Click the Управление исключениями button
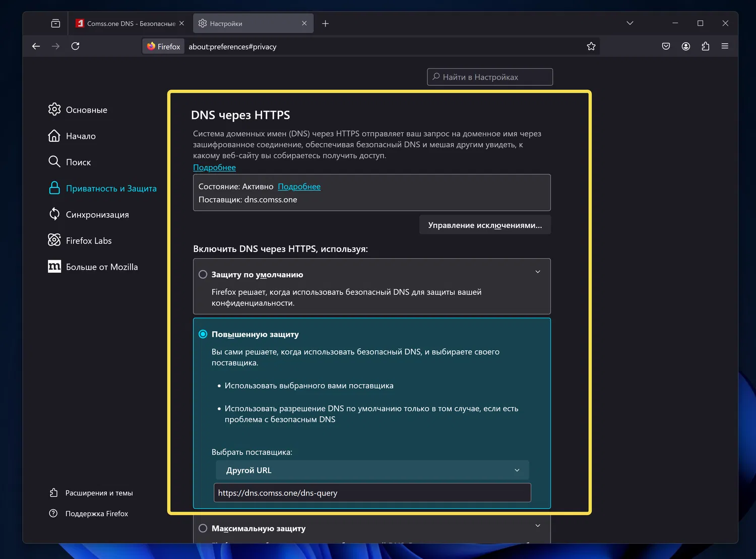Image resolution: width=756 pixels, height=559 pixels. 485,225
